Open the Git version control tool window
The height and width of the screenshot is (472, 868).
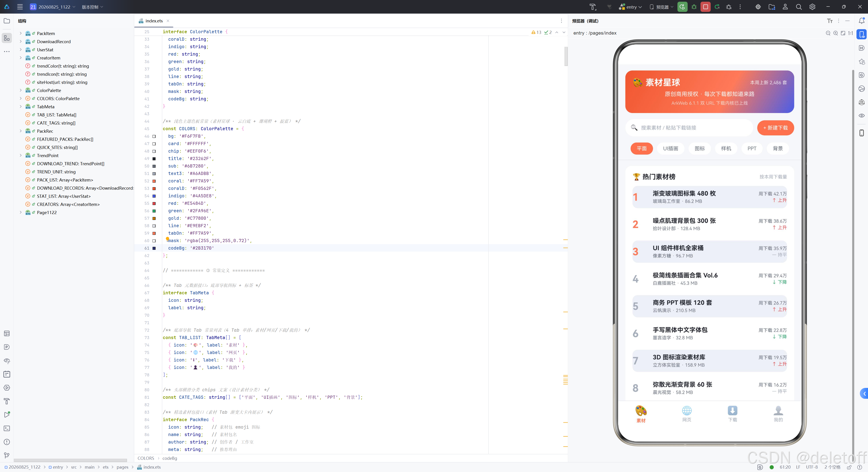coord(7,455)
